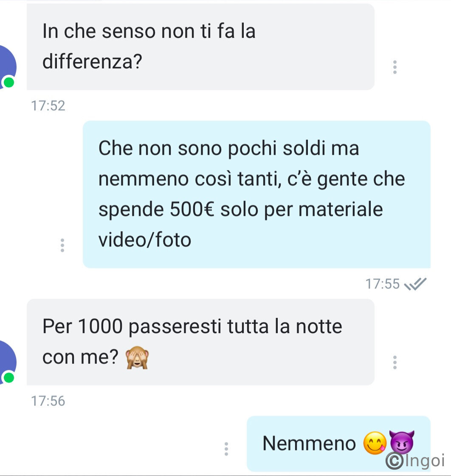
Task: Click the purple smiling devil emoji
Action: tap(402, 442)
